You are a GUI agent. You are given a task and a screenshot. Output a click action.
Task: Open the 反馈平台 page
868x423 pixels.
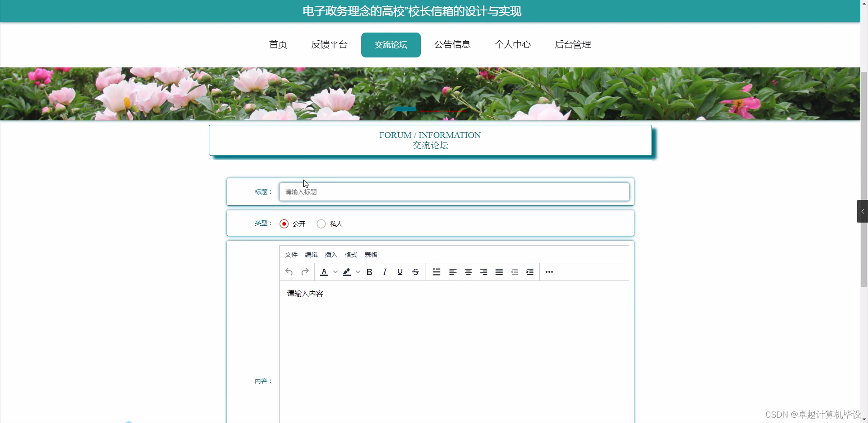coord(330,44)
